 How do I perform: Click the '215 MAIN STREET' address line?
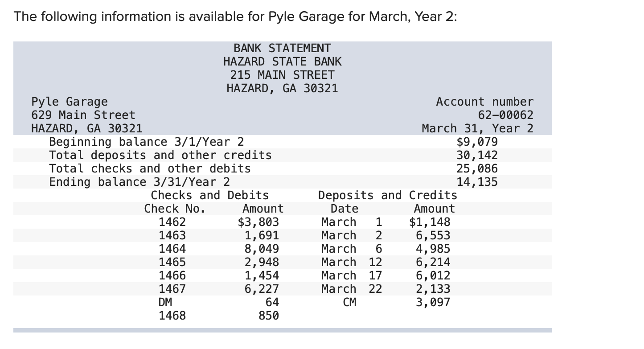282,75
